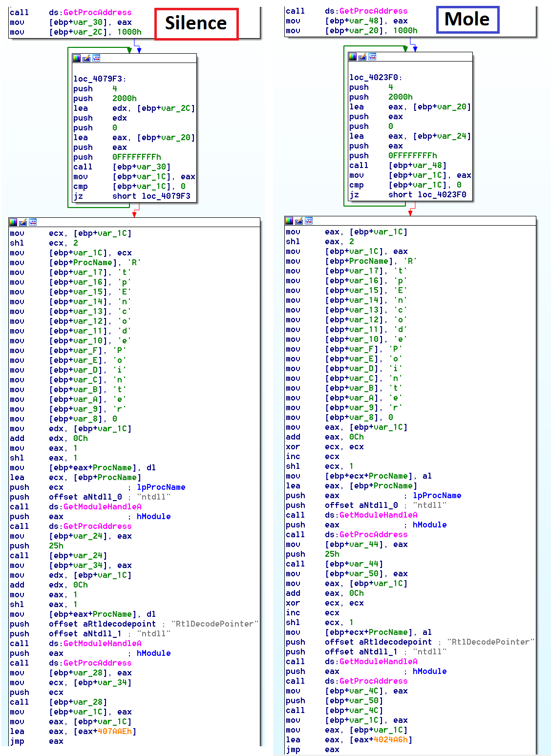The width and height of the screenshot is (551, 756).
Task: Click pencil edit icon in loc_4079F3 block
Action: point(86,58)
